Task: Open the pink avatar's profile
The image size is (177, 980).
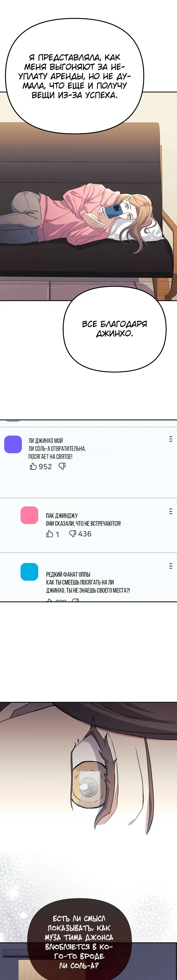Action: 29,515
